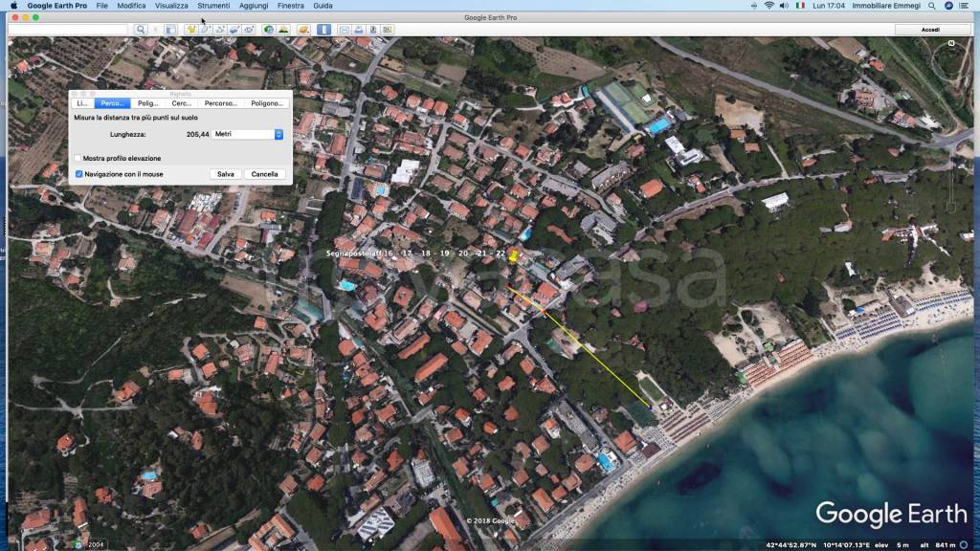The width and height of the screenshot is (980, 551).
Task: Switch to the Poligono 3D tab
Action: click(x=267, y=103)
